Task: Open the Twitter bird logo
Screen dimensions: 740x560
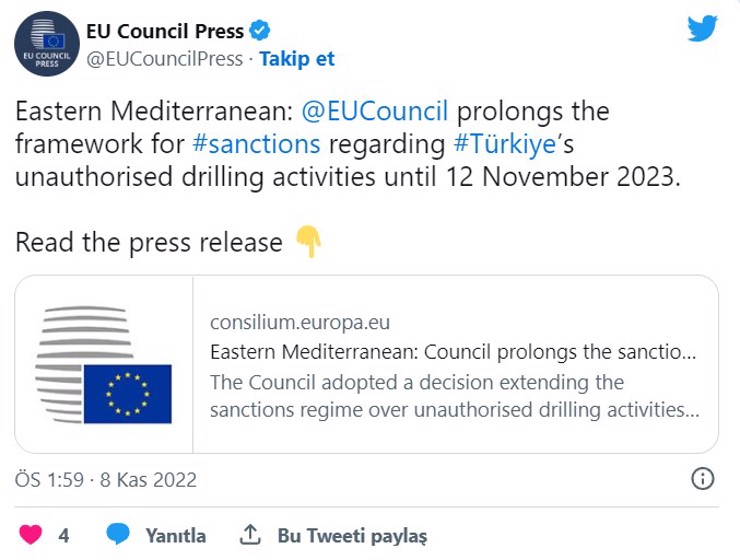Action: 702,28
